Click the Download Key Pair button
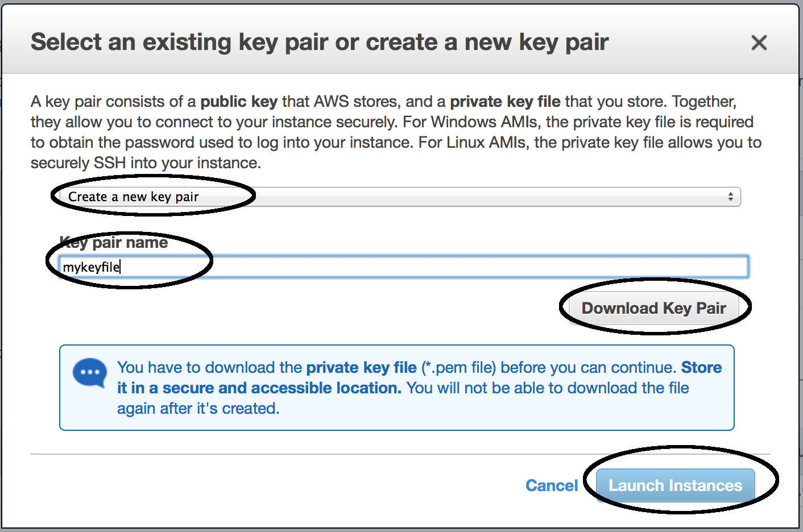This screenshot has height=532, width=803. click(x=653, y=308)
